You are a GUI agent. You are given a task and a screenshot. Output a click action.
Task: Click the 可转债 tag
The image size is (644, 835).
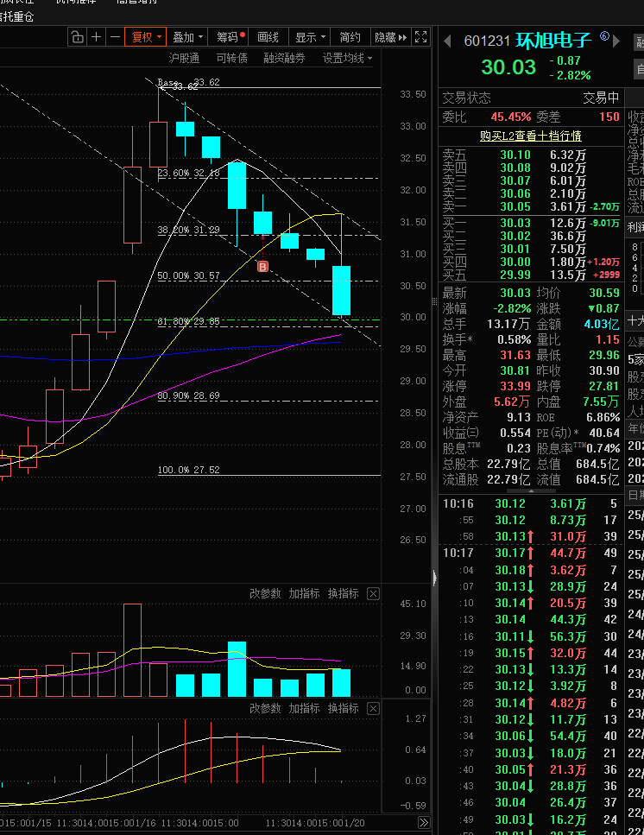pos(231,58)
